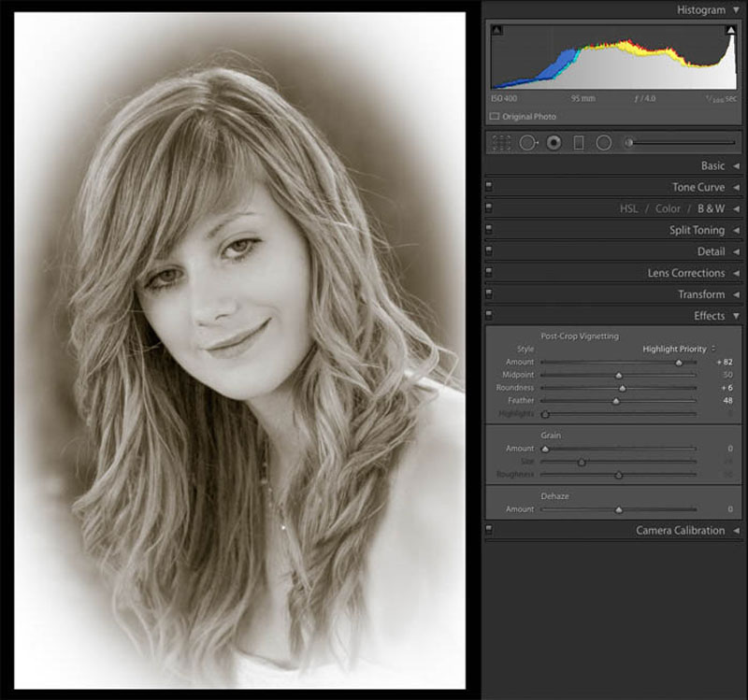Activate the Red Eye Correction tool

click(x=554, y=143)
